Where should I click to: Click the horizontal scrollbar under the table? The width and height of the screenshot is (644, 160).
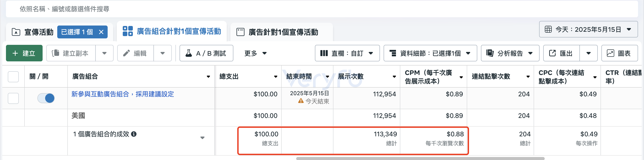click(x=420, y=158)
